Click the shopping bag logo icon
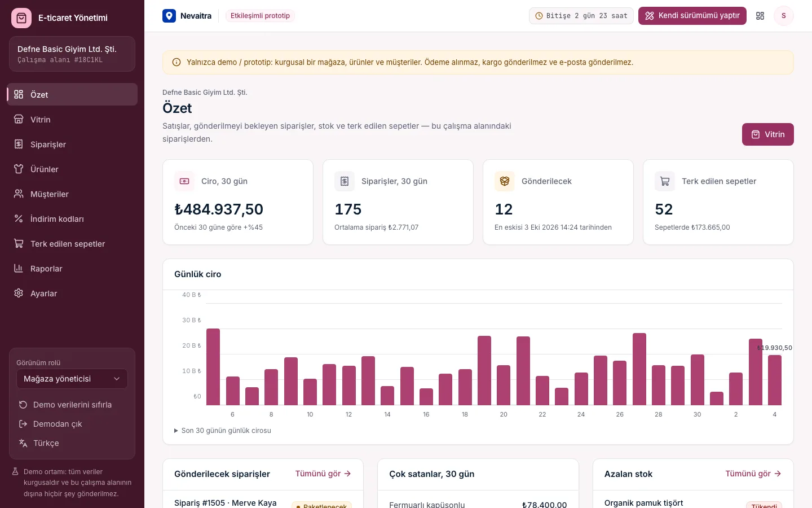The width and height of the screenshot is (812, 508). pyautogui.click(x=21, y=18)
